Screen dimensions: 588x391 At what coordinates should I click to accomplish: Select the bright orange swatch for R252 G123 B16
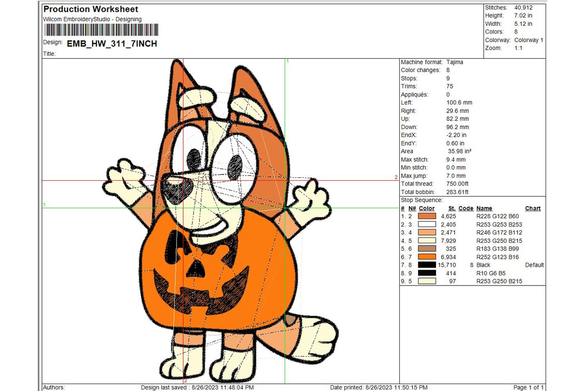(427, 257)
